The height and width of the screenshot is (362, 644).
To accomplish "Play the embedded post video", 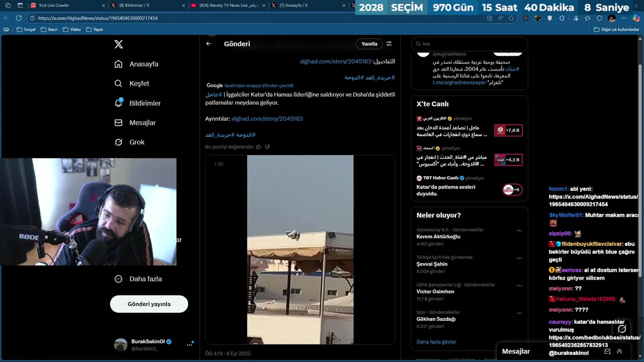I will coord(300,250).
